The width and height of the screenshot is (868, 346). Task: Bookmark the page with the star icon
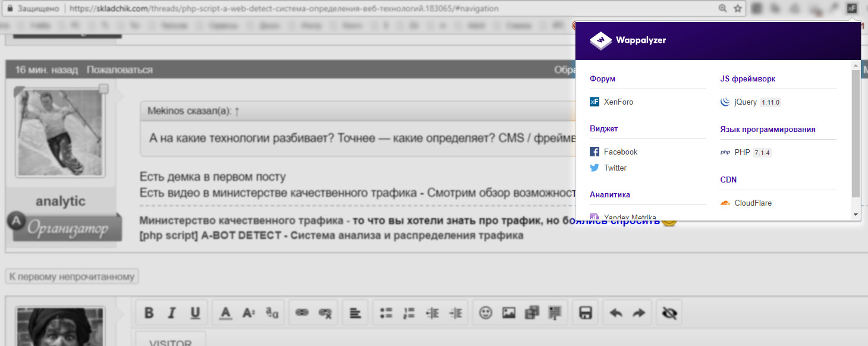pyautogui.click(x=738, y=8)
